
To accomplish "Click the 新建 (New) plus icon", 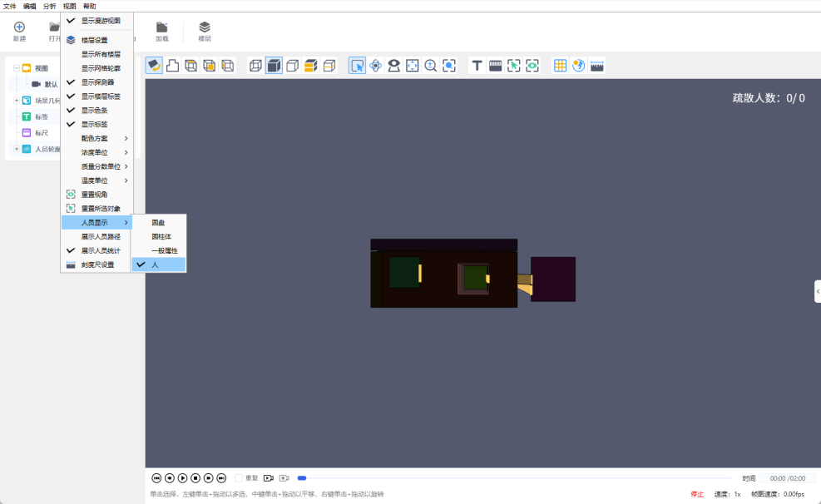I will click(x=19, y=27).
